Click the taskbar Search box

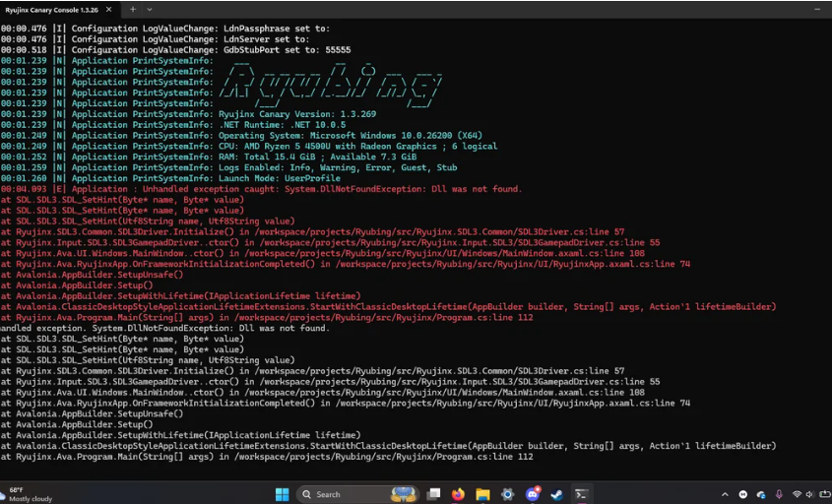(x=358, y=494)
